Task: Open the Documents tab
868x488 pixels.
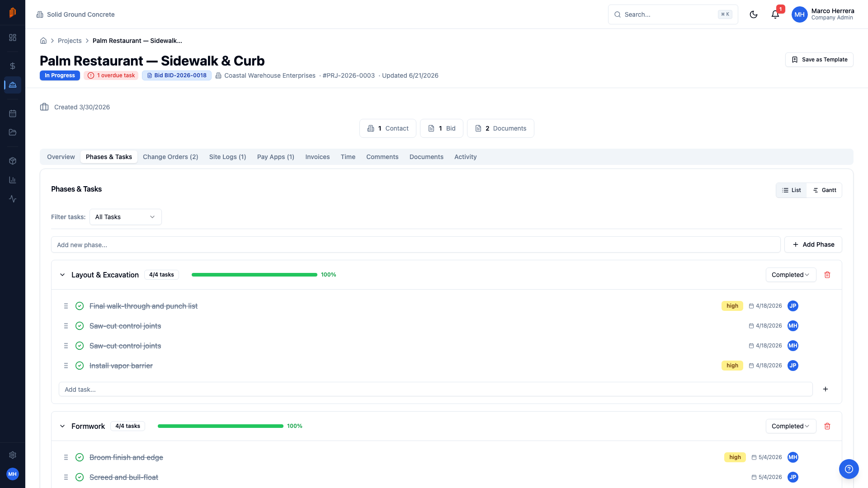Action: pyautogui.click(x=426, y=157)
